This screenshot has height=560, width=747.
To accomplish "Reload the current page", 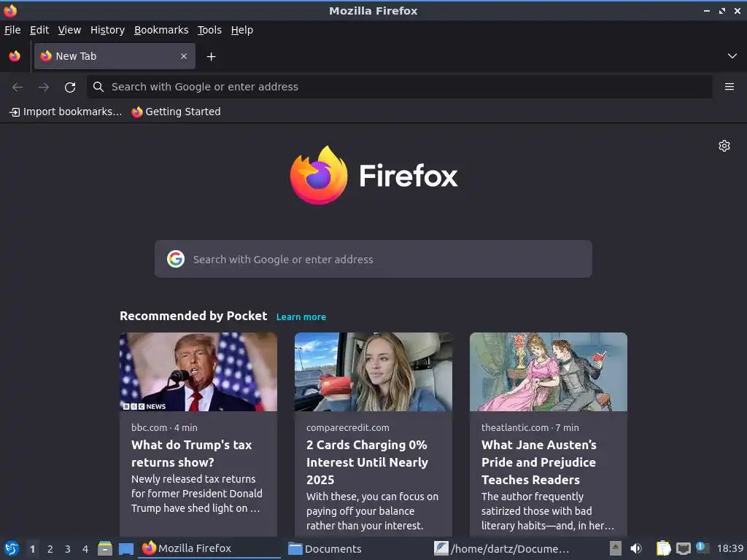I will [70, 87].
